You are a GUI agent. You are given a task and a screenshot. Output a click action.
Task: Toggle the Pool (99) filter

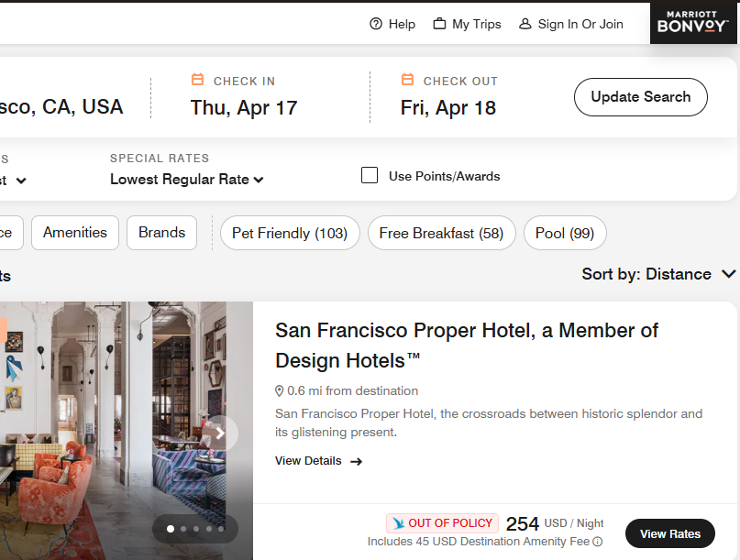565,233
